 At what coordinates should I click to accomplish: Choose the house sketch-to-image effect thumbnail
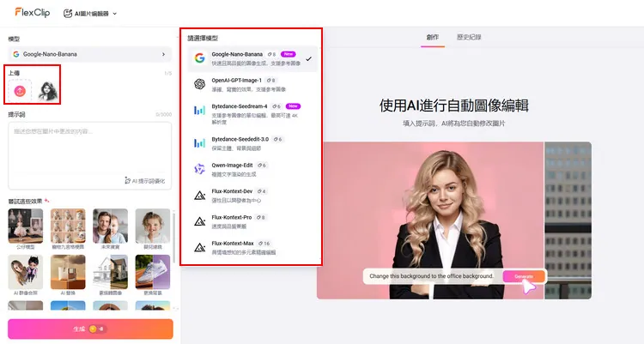point(111,272)
